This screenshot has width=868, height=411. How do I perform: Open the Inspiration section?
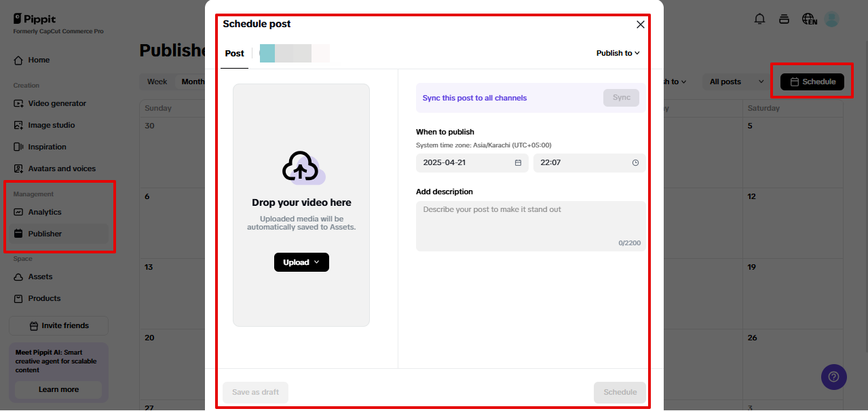point(50,147)
